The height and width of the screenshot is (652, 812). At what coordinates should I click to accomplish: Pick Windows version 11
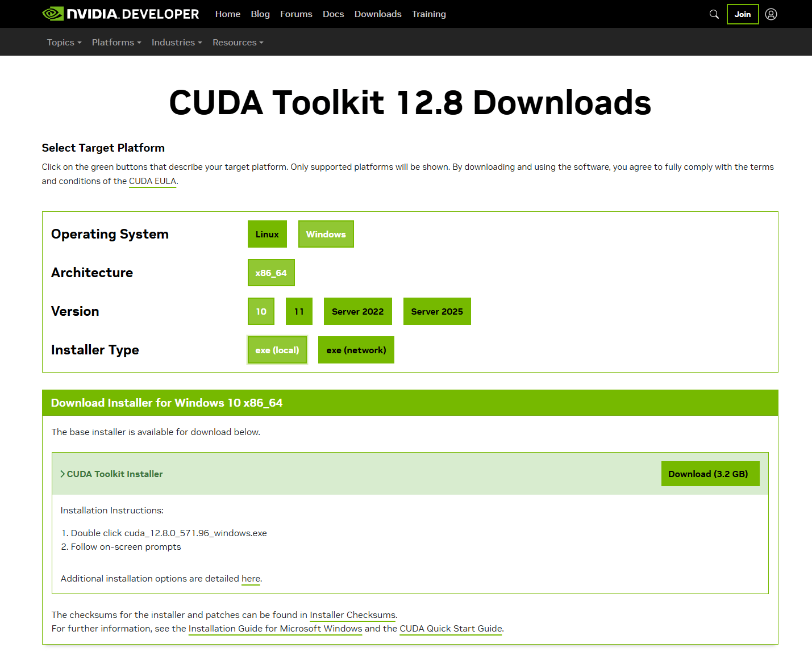click(299, 311)
